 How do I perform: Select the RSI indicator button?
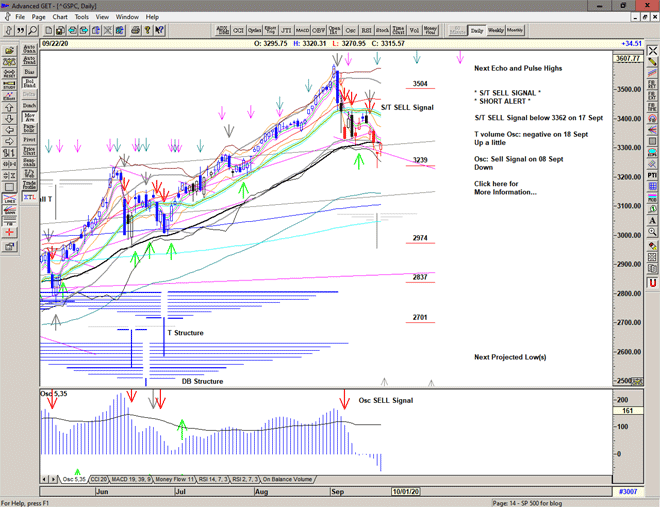coord(366,30)
